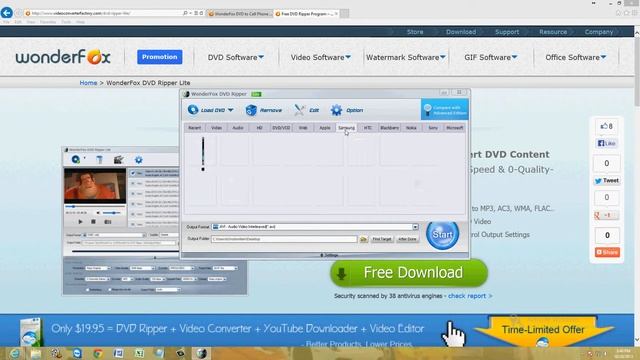Open File Explorer from the taskbar
Screen dimensions: 640x360
click(35, 353)
